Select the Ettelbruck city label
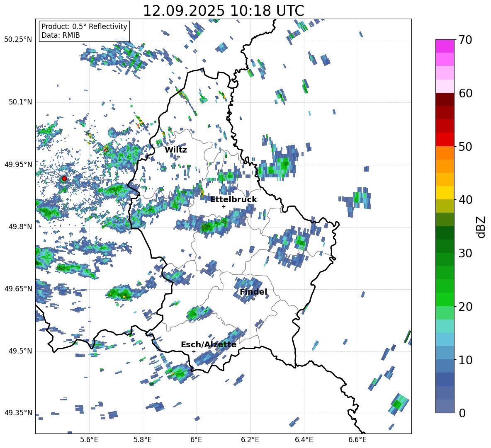The image size is (491, 448). 233,200
